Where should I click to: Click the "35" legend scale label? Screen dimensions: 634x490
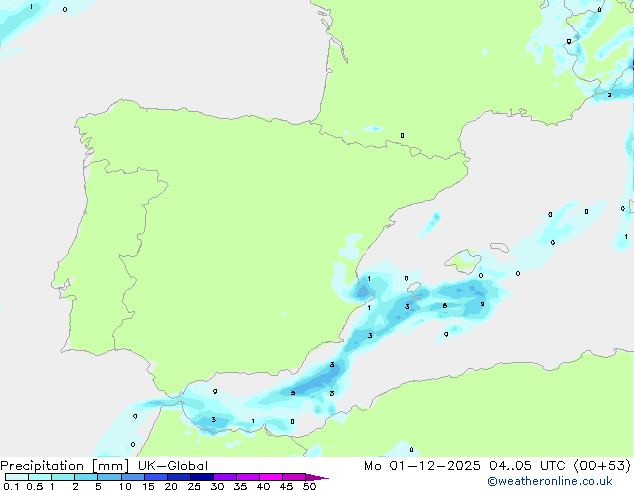(x=240, y=486)
